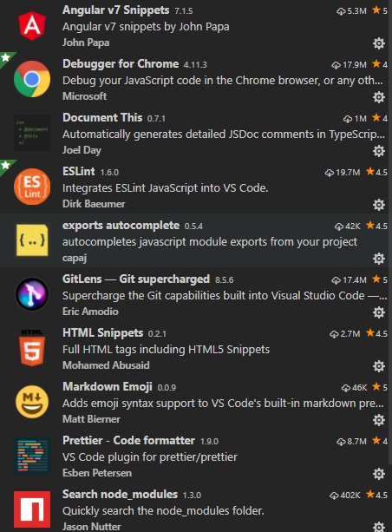392x532 pixels.
Task: Click the Prettier code formatter icon
Action: click(32, 456)
